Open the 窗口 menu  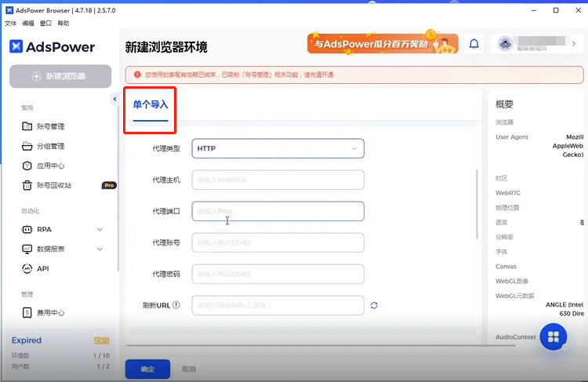[x=45, y=24]
